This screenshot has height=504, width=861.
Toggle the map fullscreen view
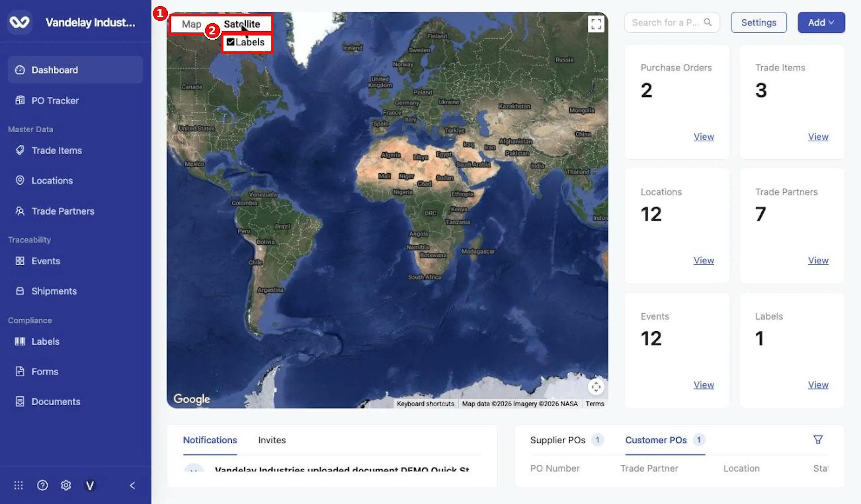pyautogui.click(x=596, y=24)
